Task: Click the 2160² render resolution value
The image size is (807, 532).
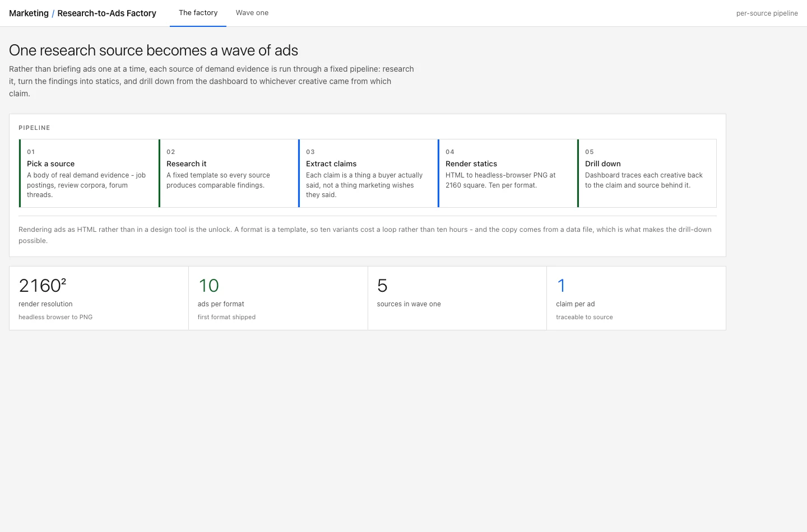Action: (43, 286)
